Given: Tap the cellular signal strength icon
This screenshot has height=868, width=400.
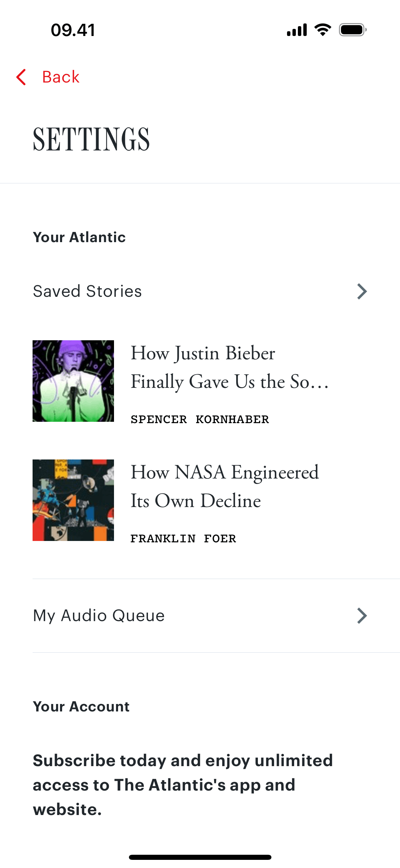Looking at the screenshot, I should point(297,30).
